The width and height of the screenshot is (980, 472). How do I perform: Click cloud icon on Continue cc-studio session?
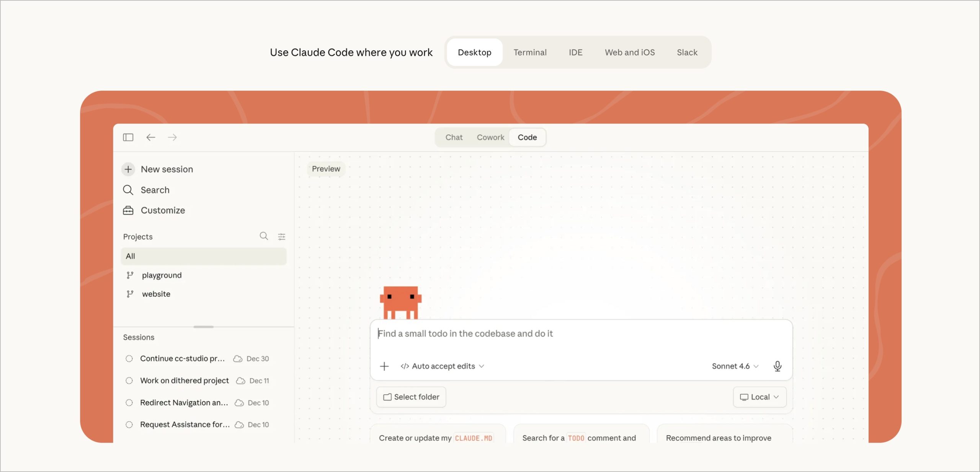pyautogui.click(x=238, y=358)
